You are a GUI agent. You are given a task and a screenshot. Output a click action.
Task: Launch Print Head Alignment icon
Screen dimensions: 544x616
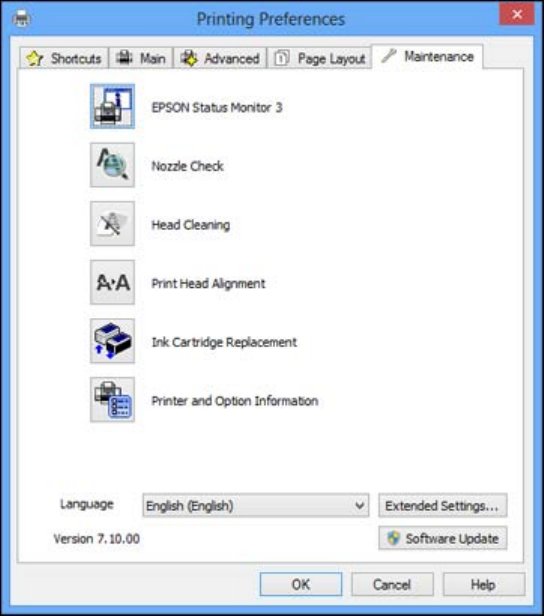click(112, 282)
